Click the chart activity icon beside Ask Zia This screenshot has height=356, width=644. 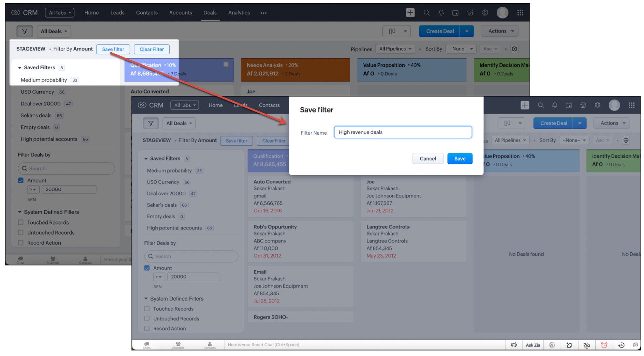[x=552, y=345]
